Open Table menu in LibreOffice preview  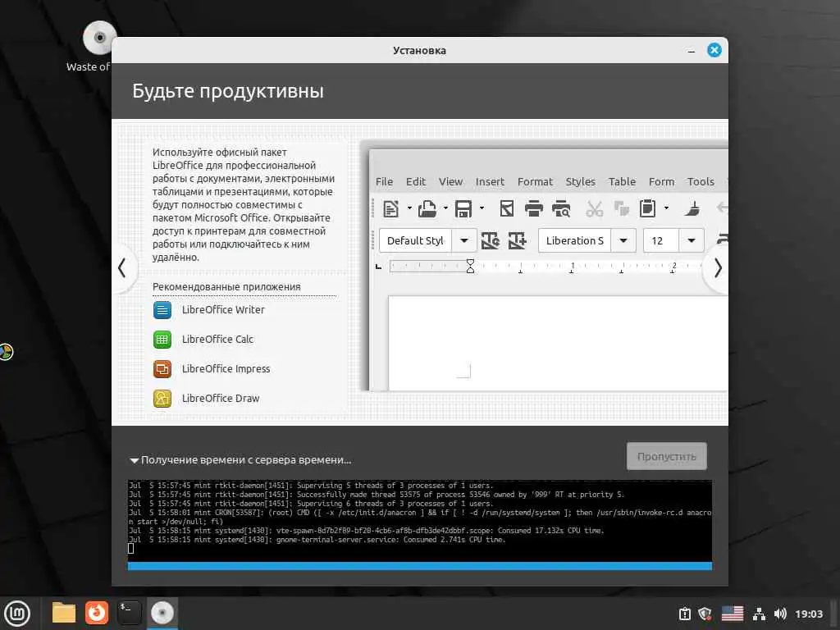(622, 181)
